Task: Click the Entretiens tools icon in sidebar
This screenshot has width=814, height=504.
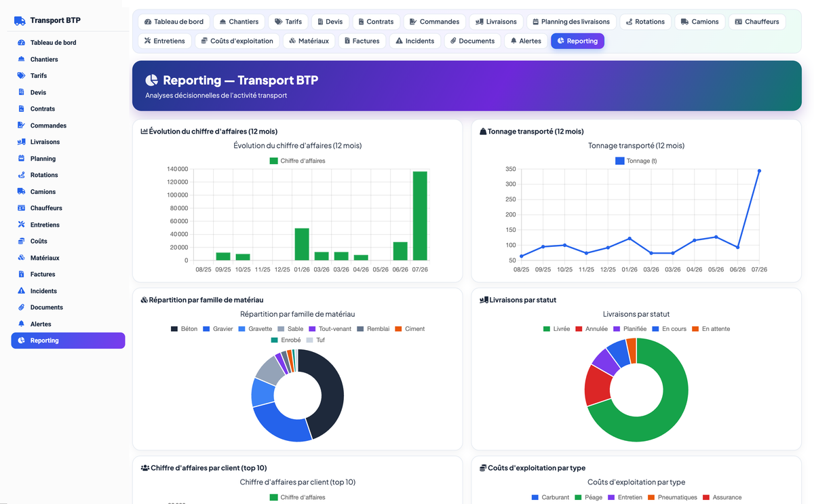Action: (x=21, y=225)
